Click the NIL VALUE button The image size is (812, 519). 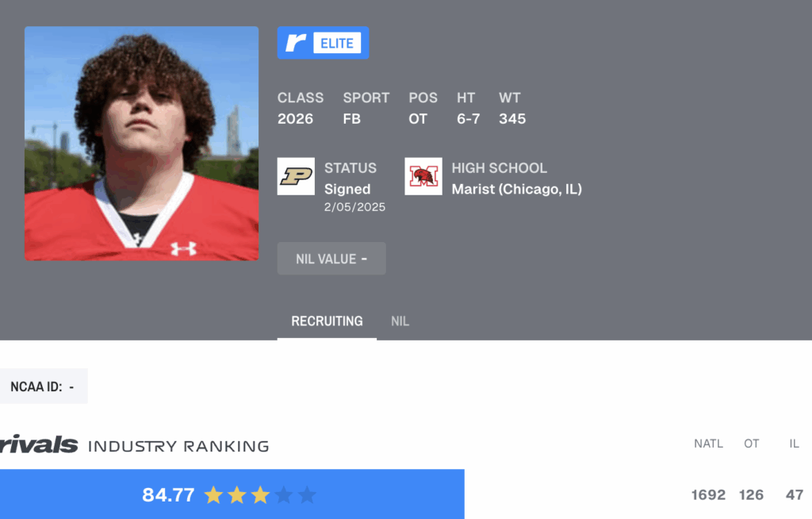(331, 258)
